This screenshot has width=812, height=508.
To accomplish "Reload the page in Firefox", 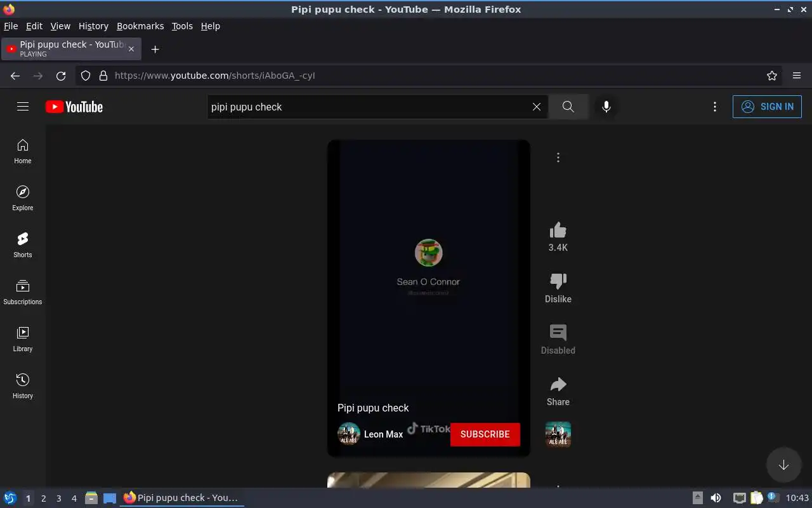I will [61, 76].
